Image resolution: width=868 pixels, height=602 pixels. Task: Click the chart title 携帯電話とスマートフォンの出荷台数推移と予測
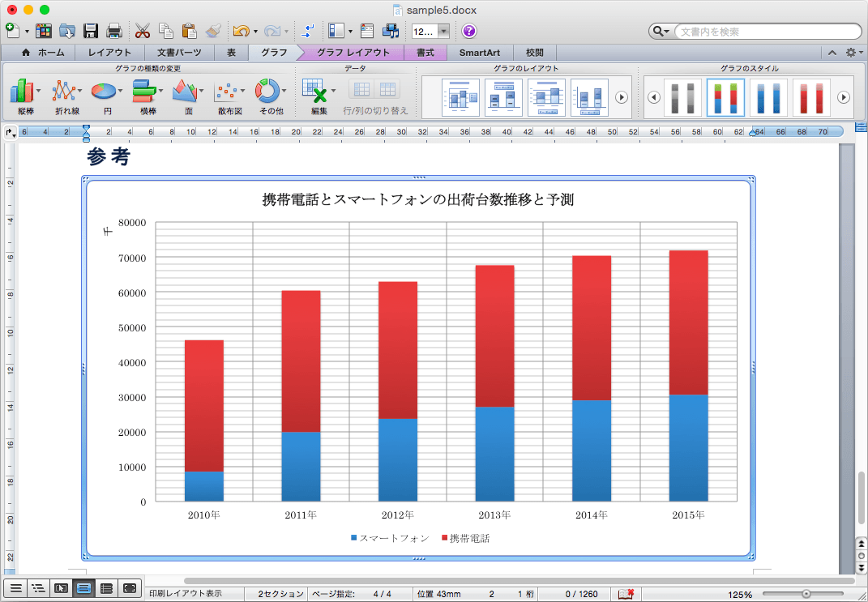point(418,199)
